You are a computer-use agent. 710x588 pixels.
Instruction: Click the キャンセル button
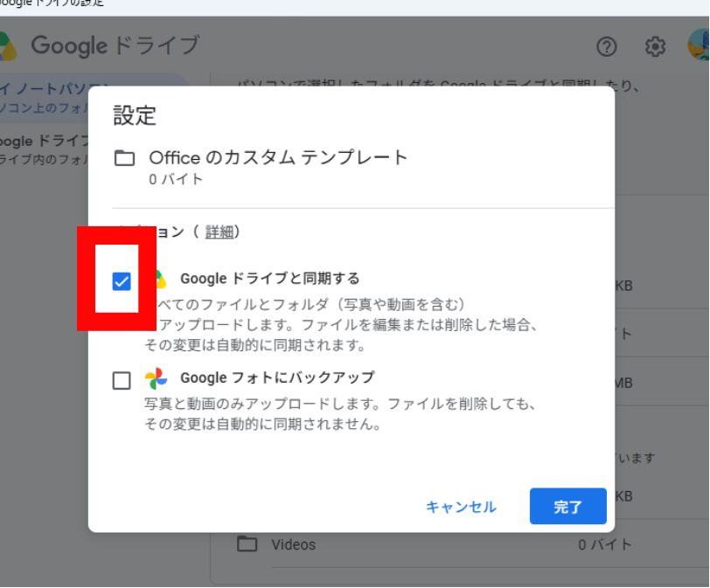pyautogui.click(x=461, y=507)
